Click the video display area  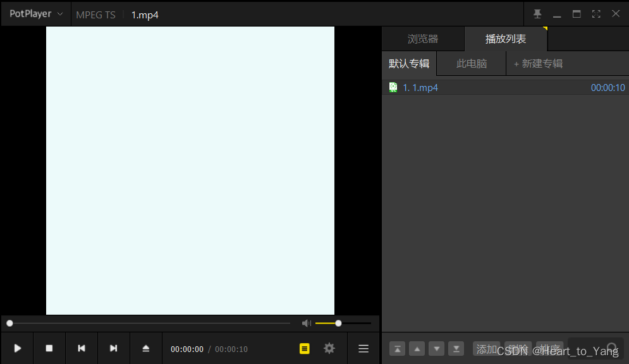point(190,171)
